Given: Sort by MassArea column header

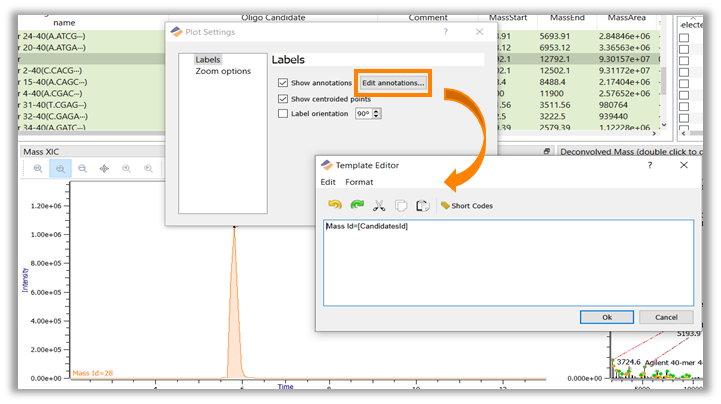Looking at the screenshot, I should (626, 17).
